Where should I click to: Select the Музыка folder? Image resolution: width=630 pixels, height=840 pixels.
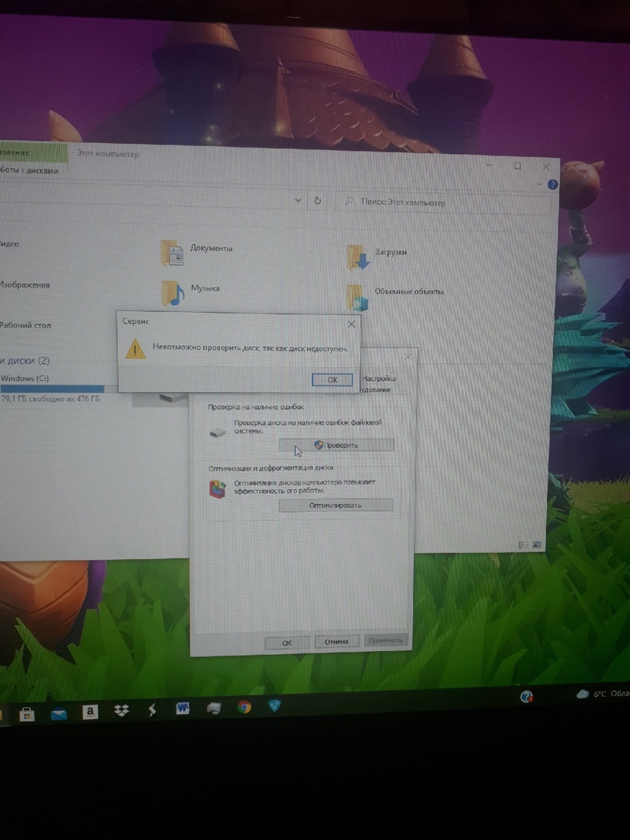pyautogui.click(x=191, y=292)
